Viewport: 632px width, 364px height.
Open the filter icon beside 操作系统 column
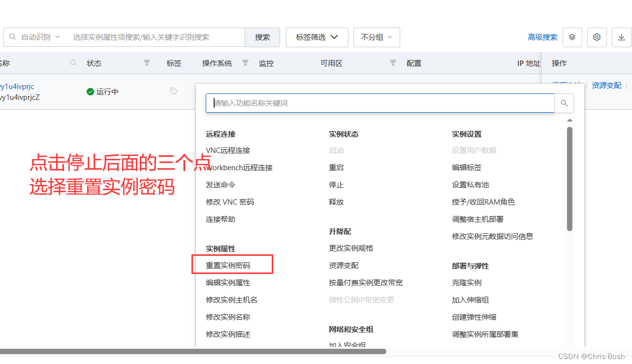245,63
